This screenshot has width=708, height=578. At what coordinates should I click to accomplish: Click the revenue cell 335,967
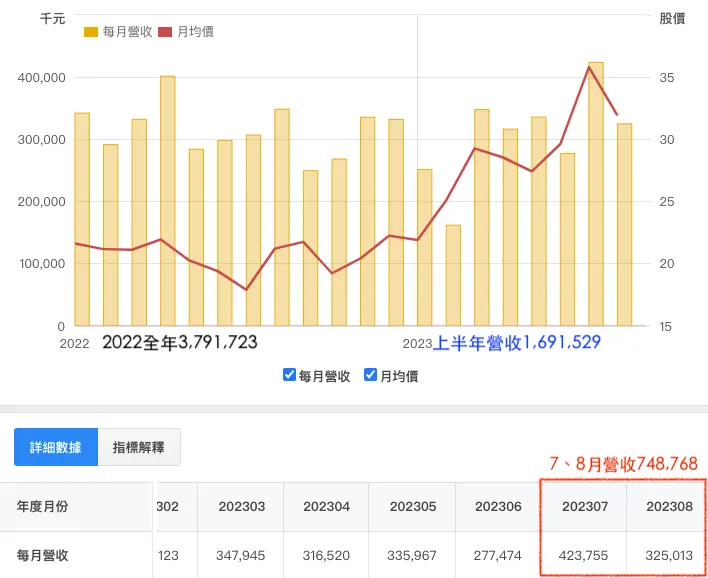pos(412,555)
